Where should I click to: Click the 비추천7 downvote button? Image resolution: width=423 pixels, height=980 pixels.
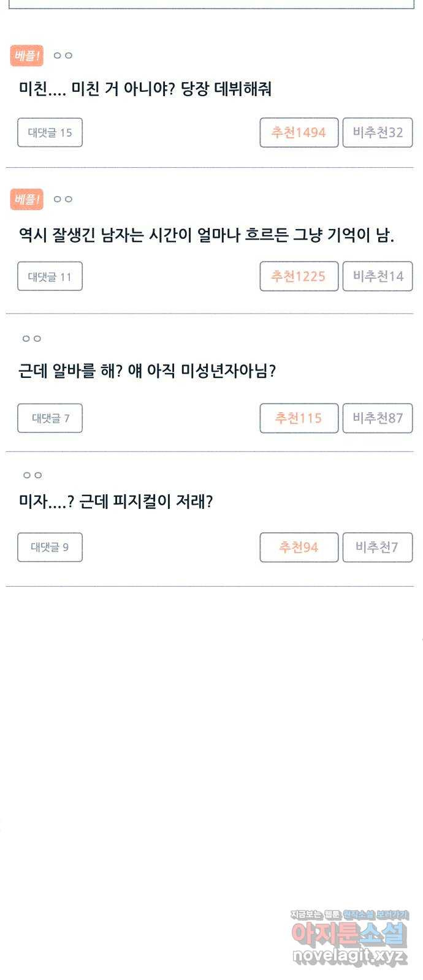click(378, 547)
